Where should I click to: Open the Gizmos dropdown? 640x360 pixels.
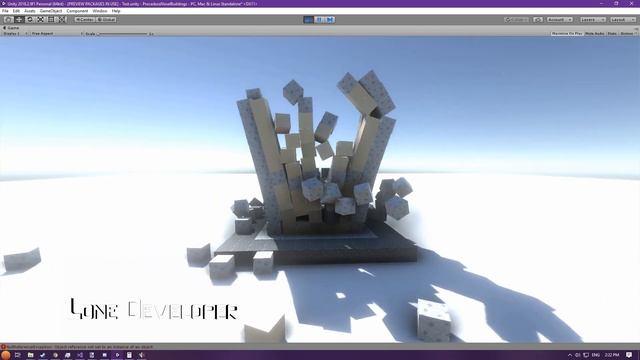point(628,33)
